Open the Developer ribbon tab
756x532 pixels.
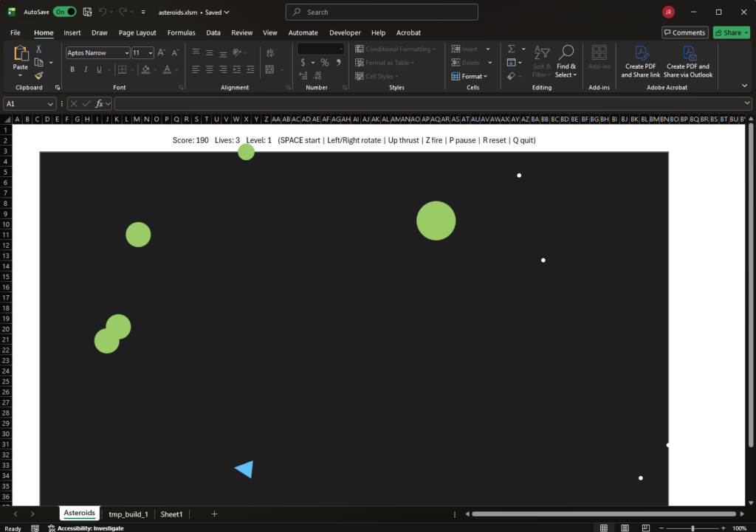(x=345, y=32)
